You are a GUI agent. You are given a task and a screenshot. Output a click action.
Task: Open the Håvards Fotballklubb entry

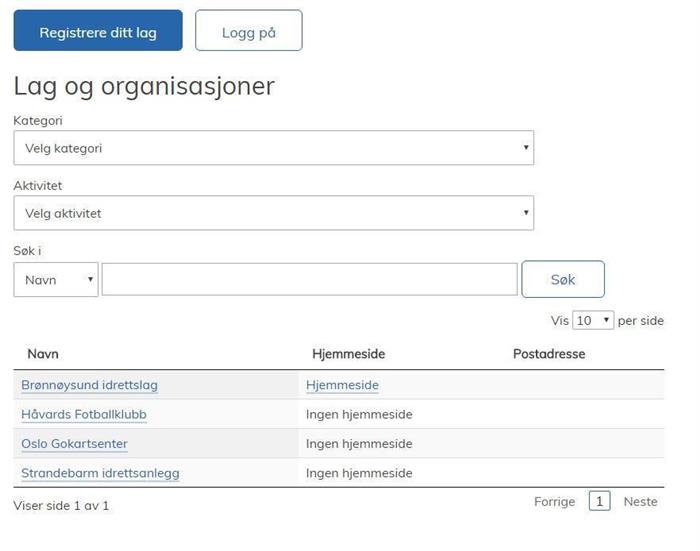click(84, 414)
